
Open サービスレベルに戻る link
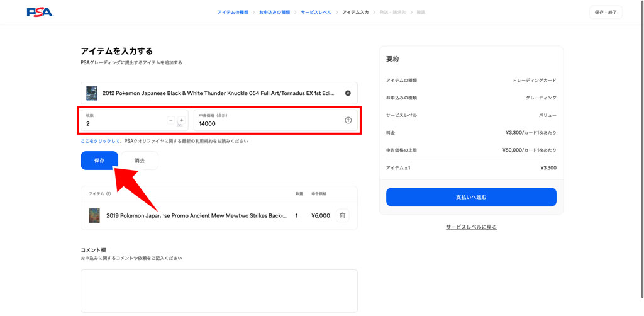coord(471,227)
